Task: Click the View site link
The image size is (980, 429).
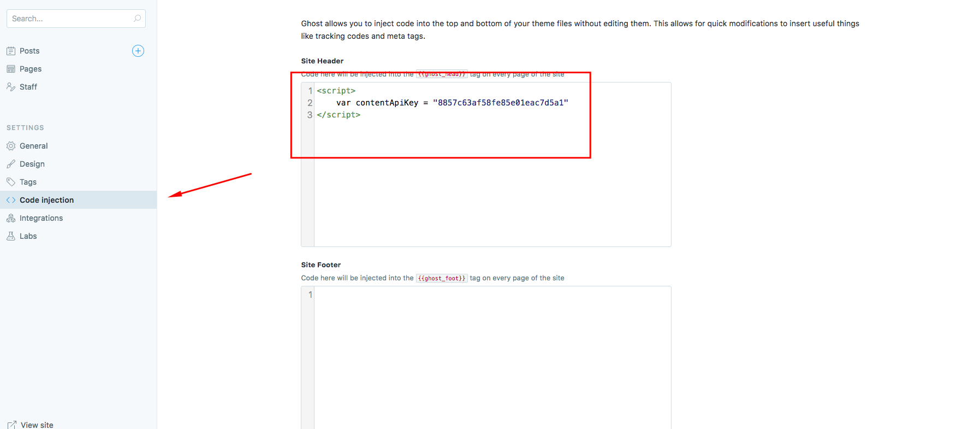Action: [x=37, y=425]
